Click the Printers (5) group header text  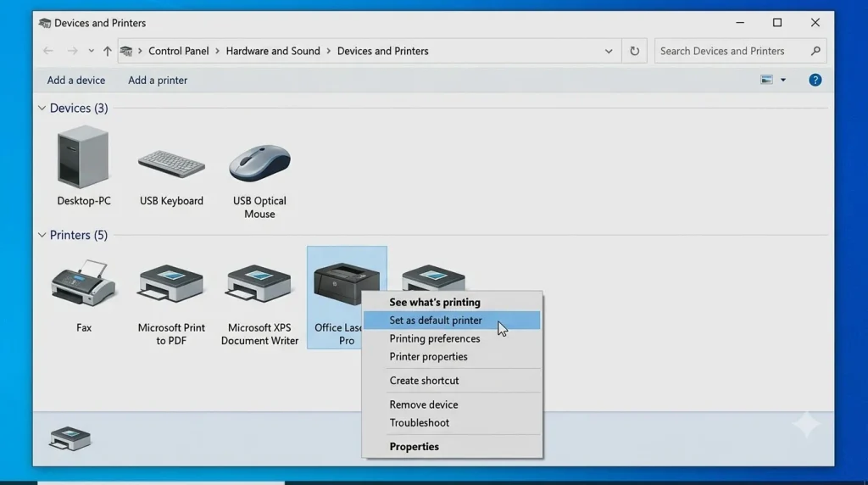(79, 236)
